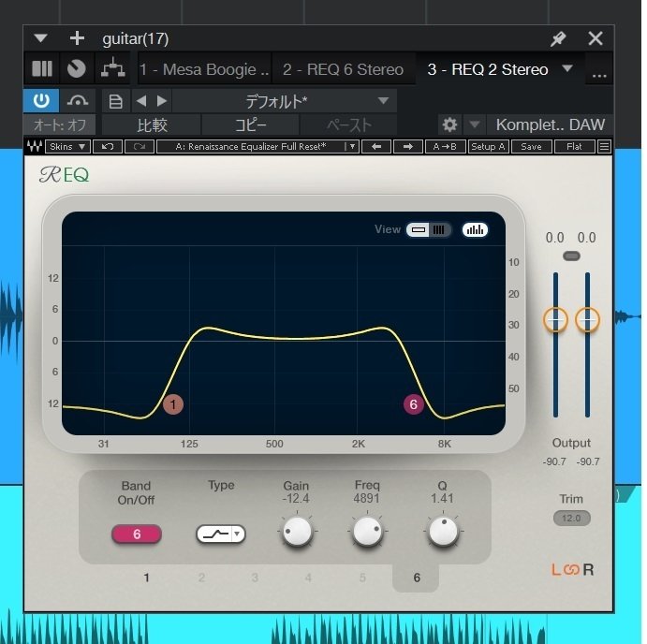The width and height of the screenshot is (647, 644).
Task: Go to previous preset arrow
Action: point(141,101)
